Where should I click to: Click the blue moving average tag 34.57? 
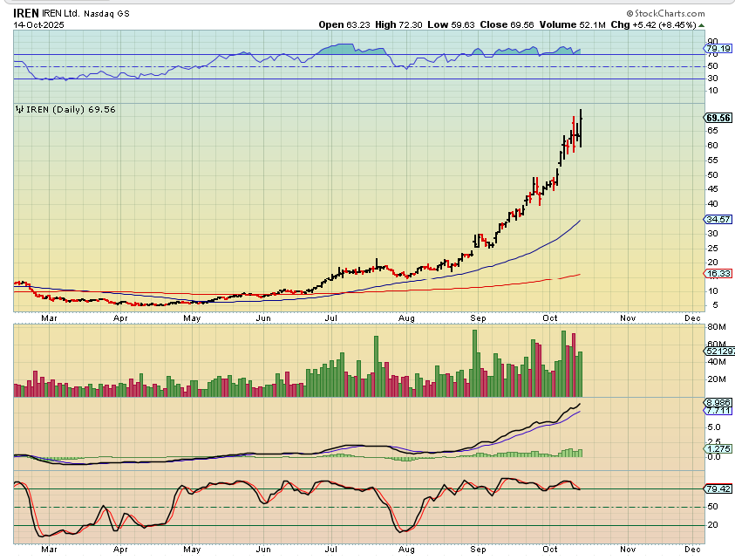tap(718, 220)
